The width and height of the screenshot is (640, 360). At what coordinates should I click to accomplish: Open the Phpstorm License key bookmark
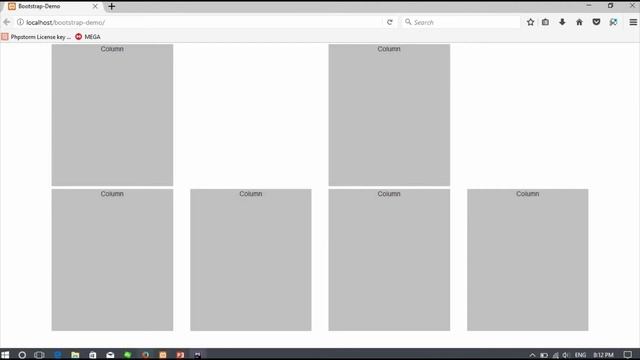36,37
